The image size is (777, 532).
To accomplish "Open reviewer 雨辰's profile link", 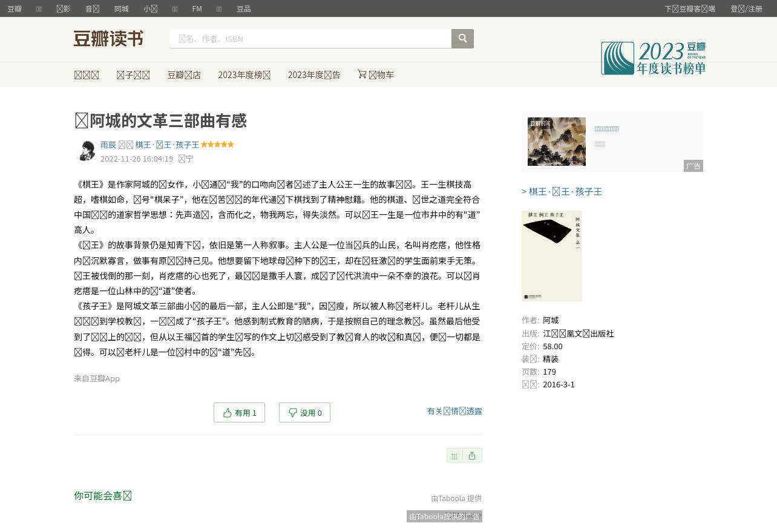I will coord(108,145).
